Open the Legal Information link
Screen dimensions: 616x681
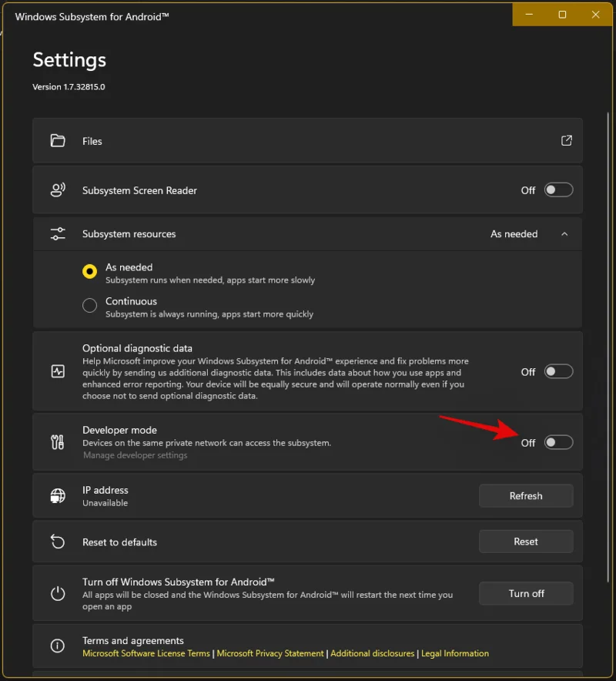coord(455,652)
